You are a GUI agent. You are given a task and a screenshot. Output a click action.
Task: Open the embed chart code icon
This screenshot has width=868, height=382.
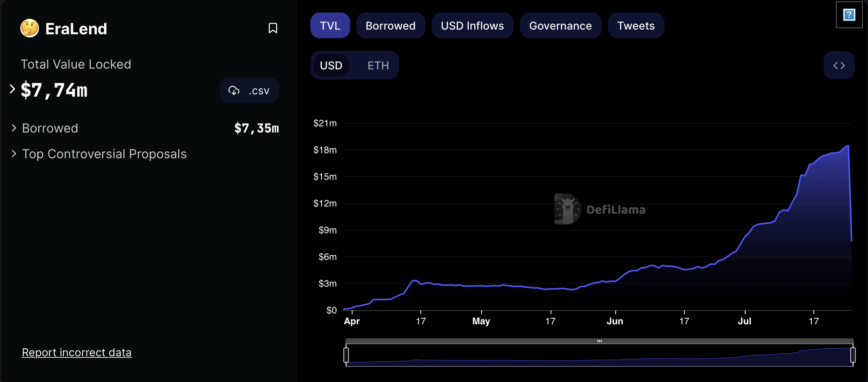[x=839, y=65]
